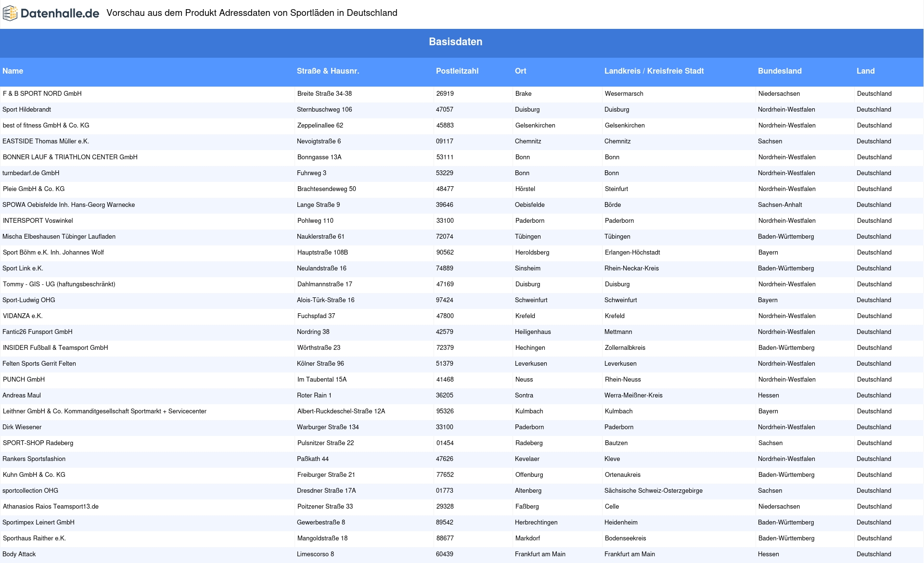Select the district Rhein-Neckar-Kreis
Screen dimensions: 924x563
[631, 268]
